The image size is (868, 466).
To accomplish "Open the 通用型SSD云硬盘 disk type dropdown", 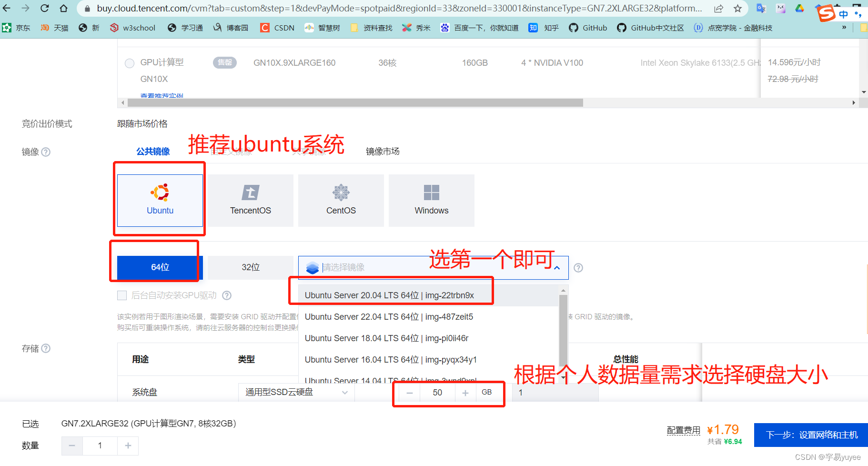I will [296, 392].
